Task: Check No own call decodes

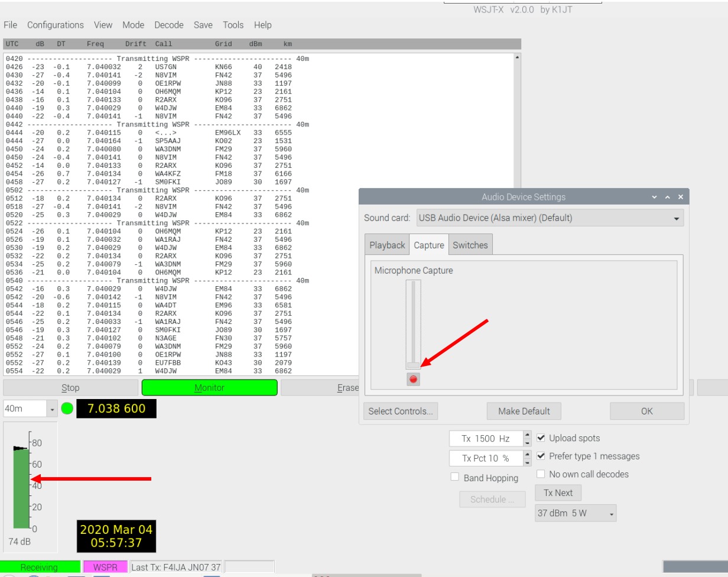Action: (x=541, y=474)
